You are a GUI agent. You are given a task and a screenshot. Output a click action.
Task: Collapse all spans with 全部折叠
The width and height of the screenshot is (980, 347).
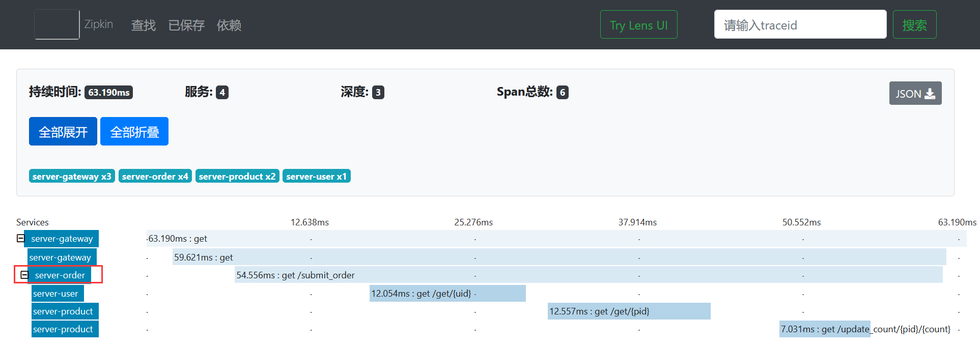pos(134,132)
